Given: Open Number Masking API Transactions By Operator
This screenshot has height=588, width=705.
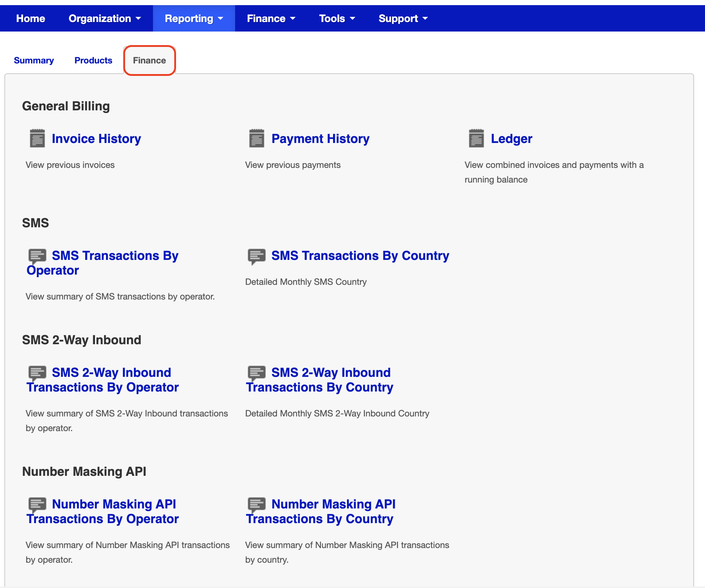Looking at the screenshot, I should click(103, 511).
